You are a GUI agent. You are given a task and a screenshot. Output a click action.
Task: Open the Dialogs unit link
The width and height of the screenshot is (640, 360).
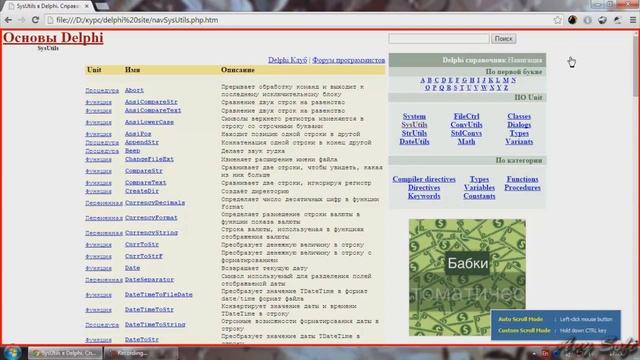(x=519, y=125)
